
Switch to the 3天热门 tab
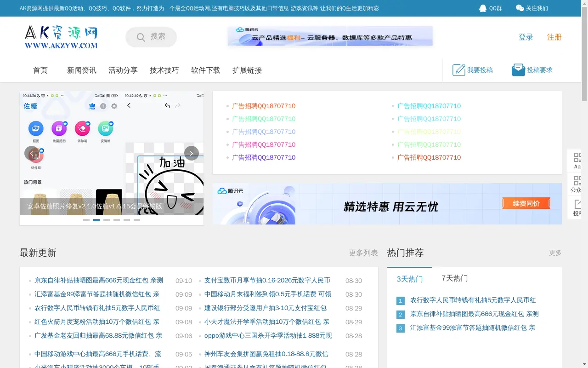pyautogui.click(x=410, y=279)
